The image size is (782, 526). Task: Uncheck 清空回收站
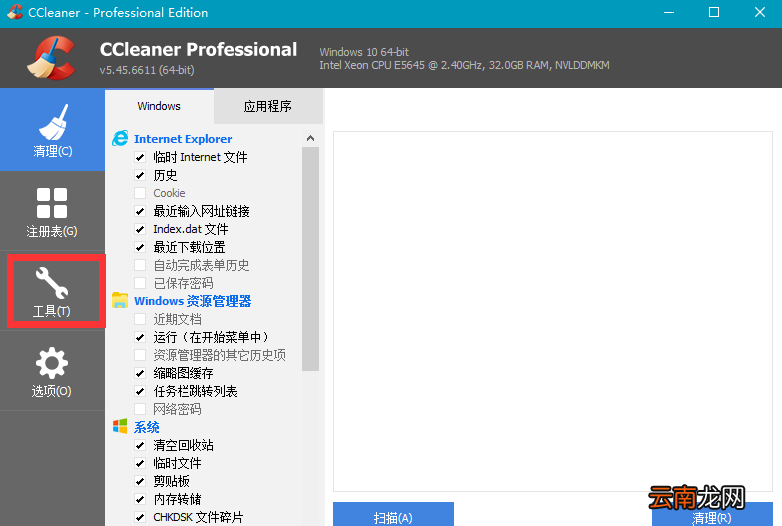[140, 445]
